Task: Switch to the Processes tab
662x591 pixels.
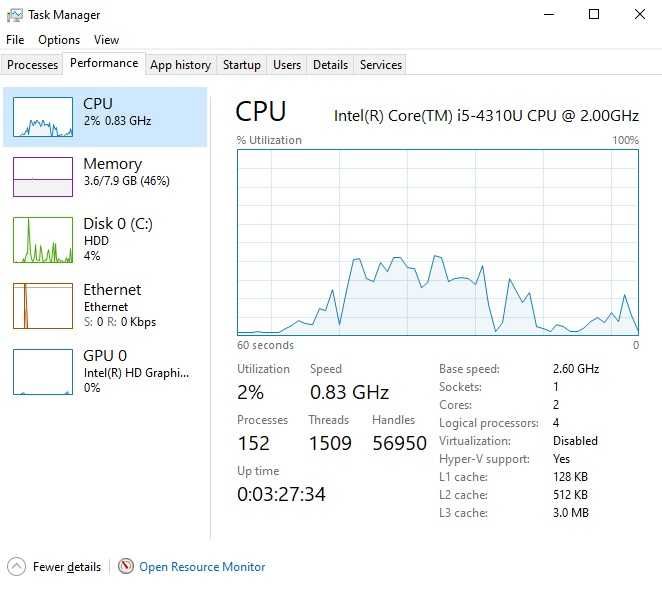Action: click(33, 65)
